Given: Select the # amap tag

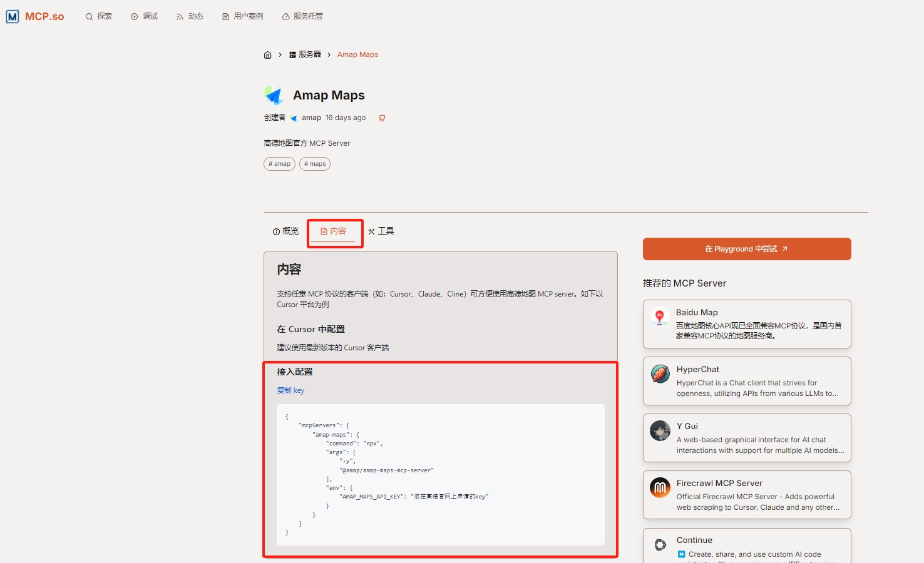Looking at the screenshot, I should click(279, 164).
